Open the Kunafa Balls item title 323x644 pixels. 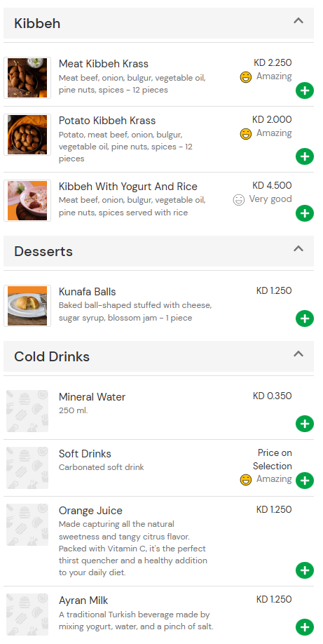(87, 292)
